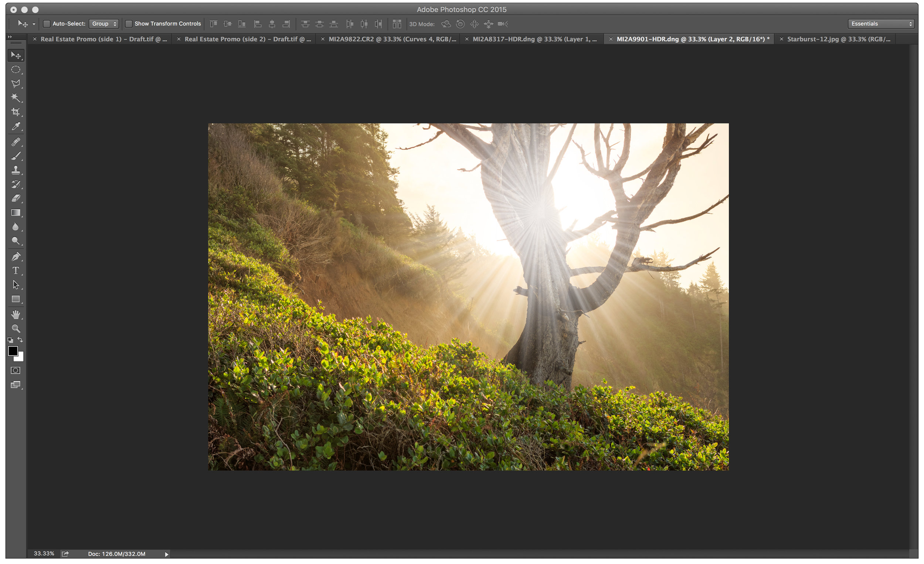The width and height of the screenshot is (924, 564).
Task: Click the status bar share/export icon
Action: tap(65, 554)
